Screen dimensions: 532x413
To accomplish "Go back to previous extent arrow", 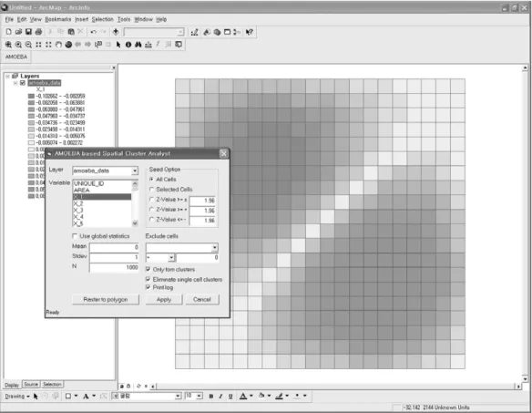I will coord(78,45).
